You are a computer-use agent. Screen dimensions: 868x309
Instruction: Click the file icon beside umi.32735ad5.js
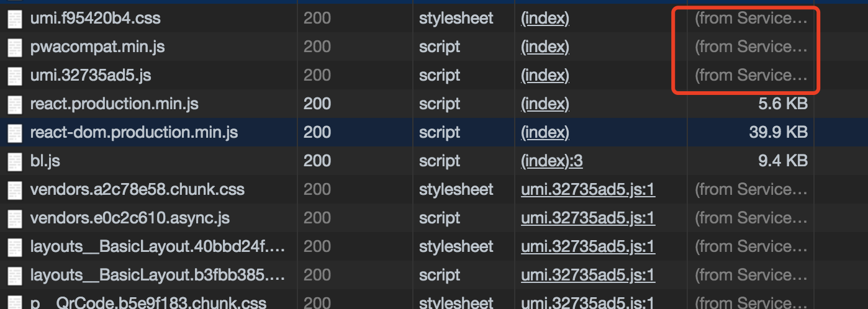click(14, 76)
